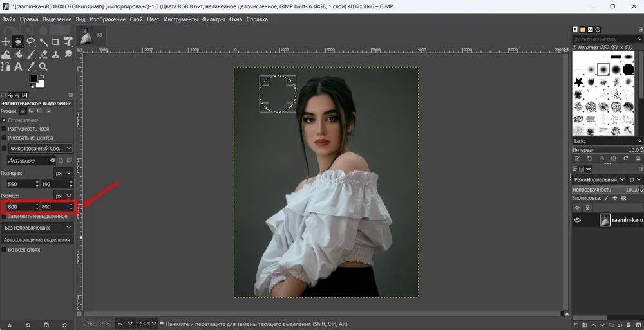The image size is (644, 330).
Task: Select the Ellipse Select tool
Action: [x=19, y=42]
